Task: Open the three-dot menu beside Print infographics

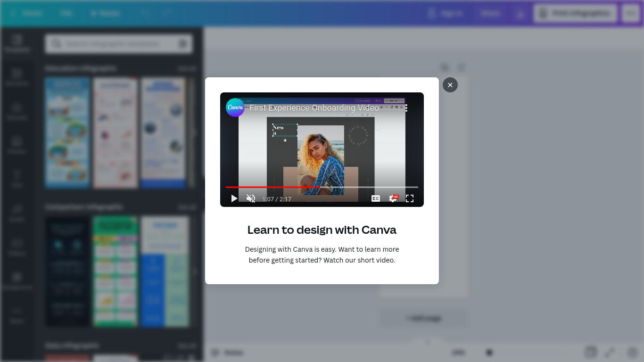Action: (631, 13)
